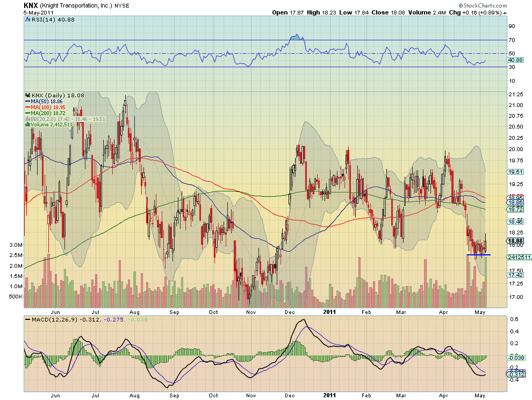Click the NYSE exchange label
Image resolution: width=532 pixels, height=400 pixels.
coord(121,6)
